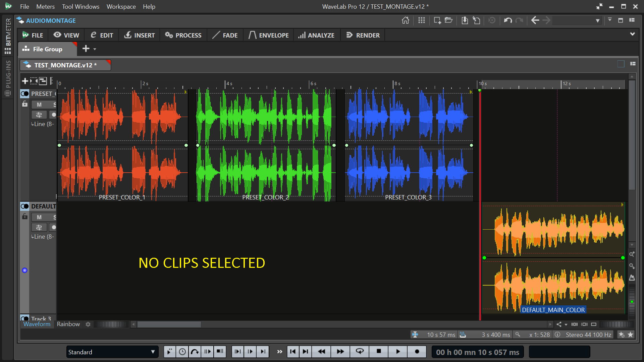This screenshot has height=362, width=644.
Task: Open the ENVELOPE ribbon tab
Action: [269, 35]
